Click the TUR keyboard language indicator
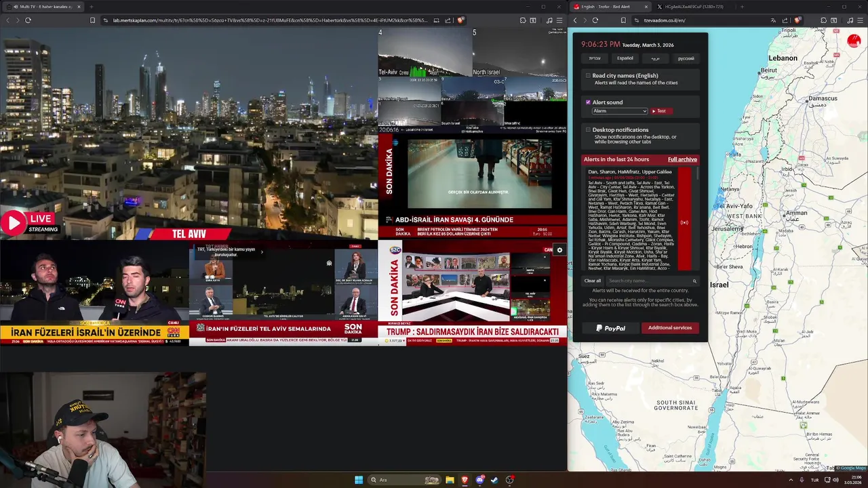 [814, 480]
